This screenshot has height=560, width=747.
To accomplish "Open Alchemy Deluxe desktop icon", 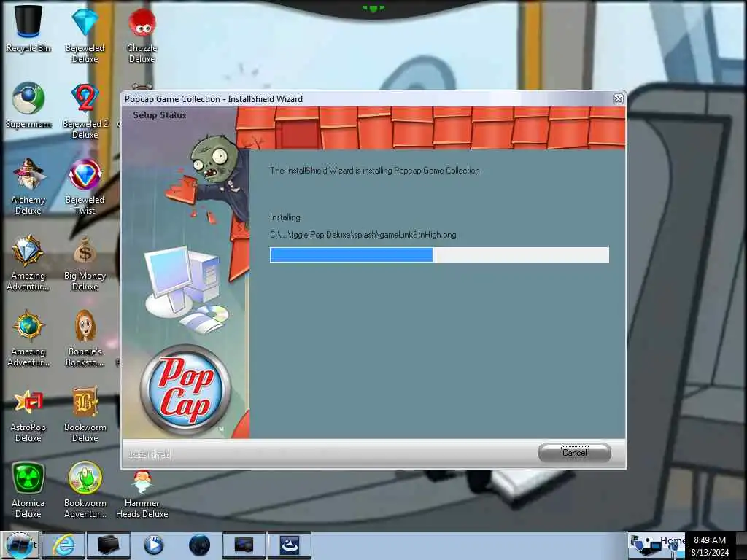I will (x=28, y=186).
